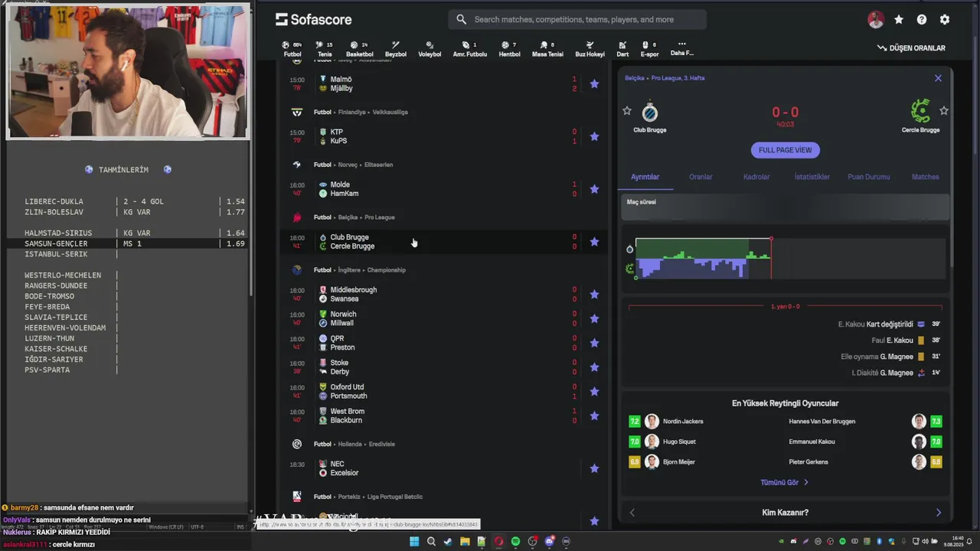Toggle favorite star for Norwich vs Millwall
Screen dimensions: 980x551
tap(594, 319)
